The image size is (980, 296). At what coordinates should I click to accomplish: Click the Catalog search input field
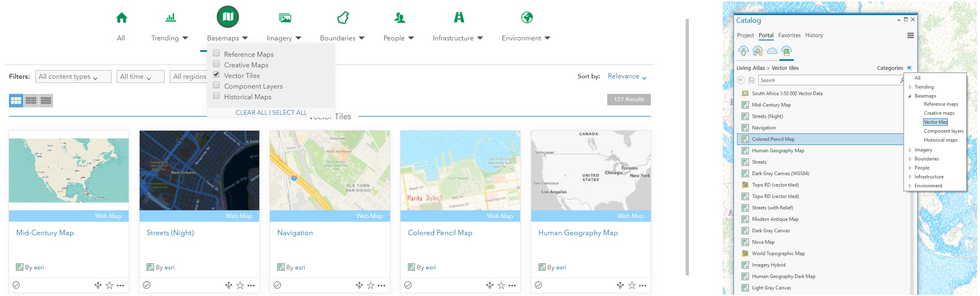[831, 80]
